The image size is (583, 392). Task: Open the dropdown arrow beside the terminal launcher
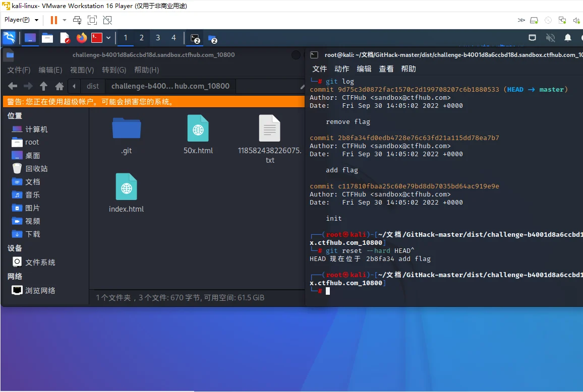click(108, 38)
